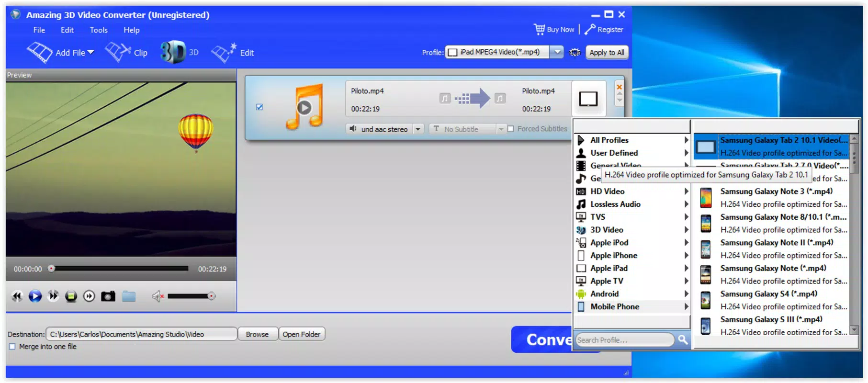Image resolution: width=868 pixels, height=383 pixels.
Task: Remove Piloto.mp4 with orange X
Action: click(x=619, y=87)
